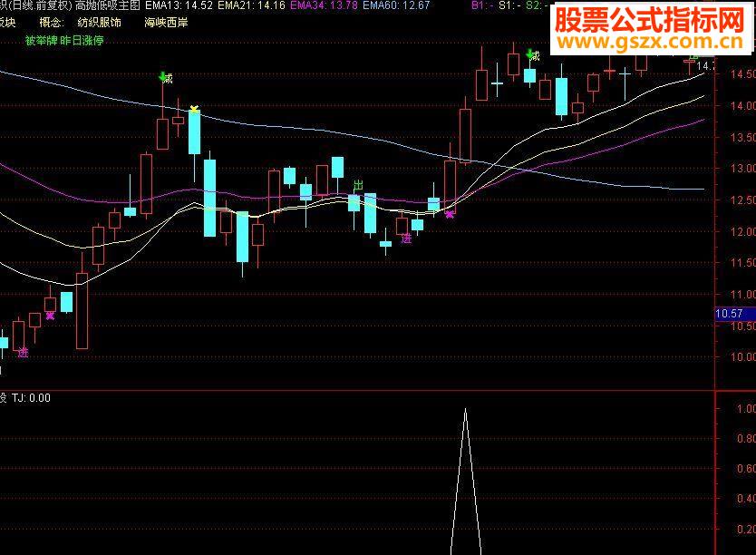
Task: Open the 纺织服饰 concept sector
Action: [100, 22]
